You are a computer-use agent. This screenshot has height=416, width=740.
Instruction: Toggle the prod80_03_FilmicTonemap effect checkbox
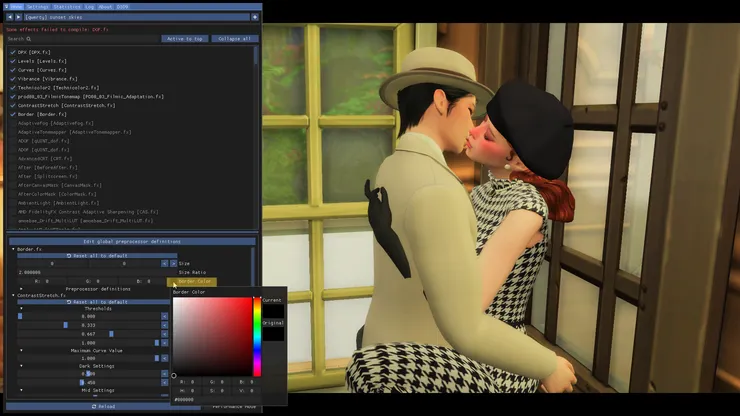pyautogui.click(x=13, y=96)
